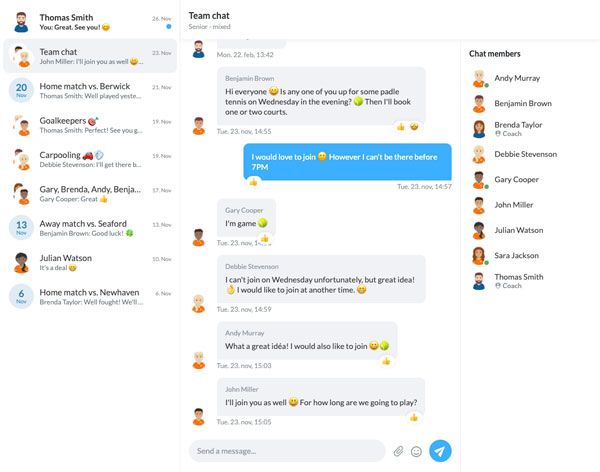Click Brenda Taylor in chat members
600x472 pixels.
coord(518,125)
